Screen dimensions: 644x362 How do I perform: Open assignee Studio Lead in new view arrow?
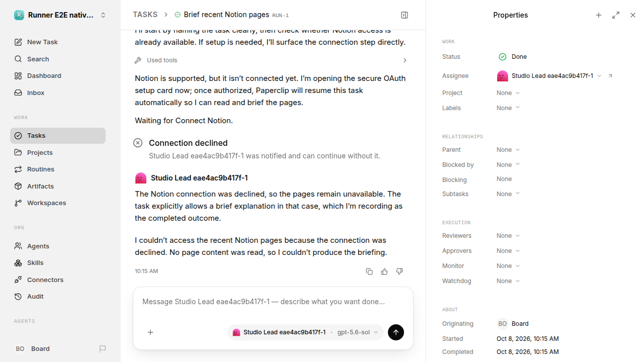coord(610,76)
